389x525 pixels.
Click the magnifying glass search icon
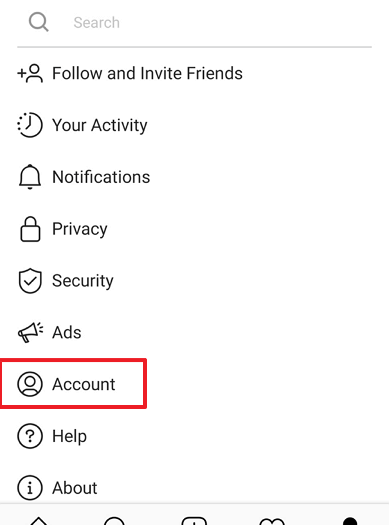click(x=38, y=22)
